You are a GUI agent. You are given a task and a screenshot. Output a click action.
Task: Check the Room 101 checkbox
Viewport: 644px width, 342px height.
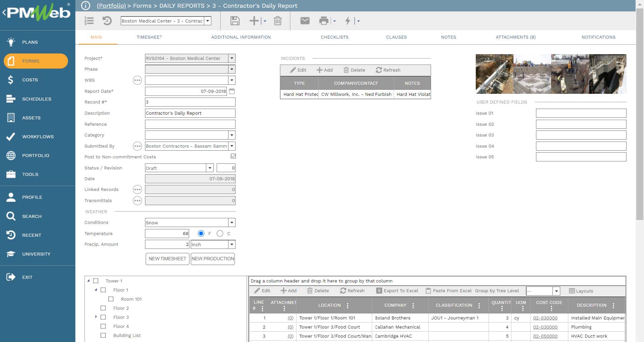(x=111, y=299)
